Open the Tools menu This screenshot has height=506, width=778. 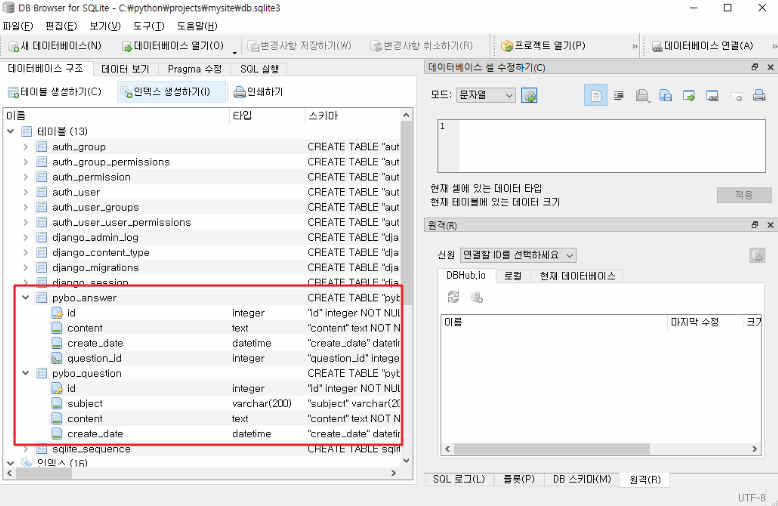(148, 26)
